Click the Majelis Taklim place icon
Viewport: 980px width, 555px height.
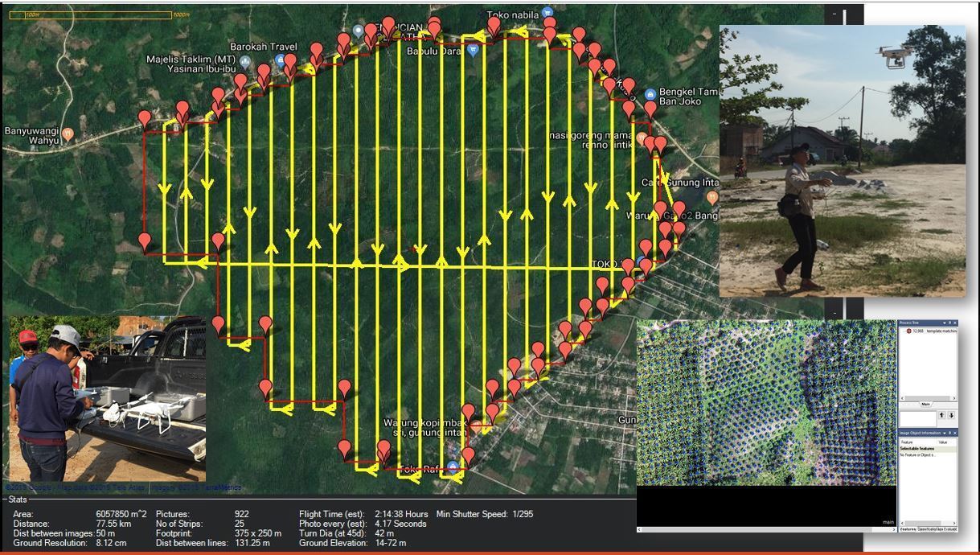click(244, 61)
